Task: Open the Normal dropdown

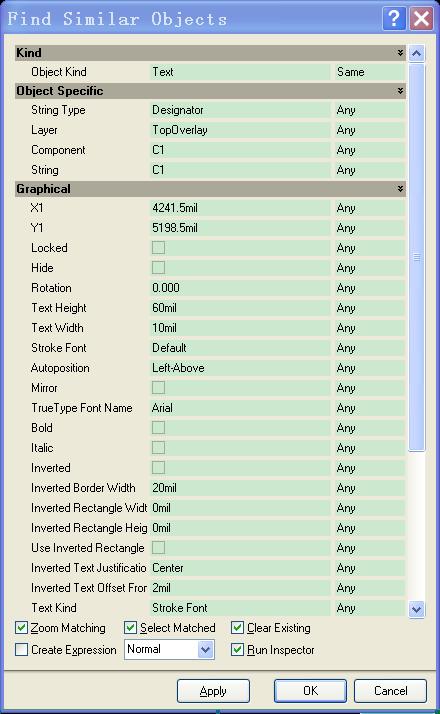Action: click(205, 650)
